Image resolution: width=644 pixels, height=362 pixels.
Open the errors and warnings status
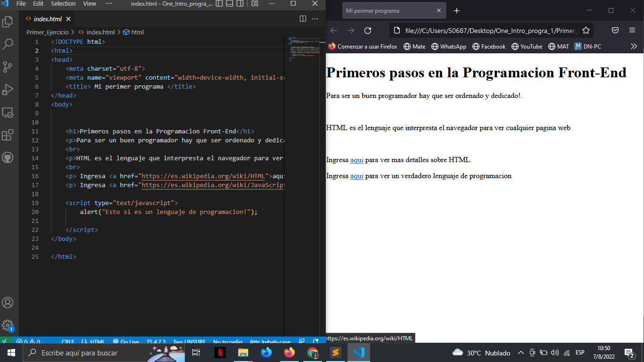click(x=28, y=342)
